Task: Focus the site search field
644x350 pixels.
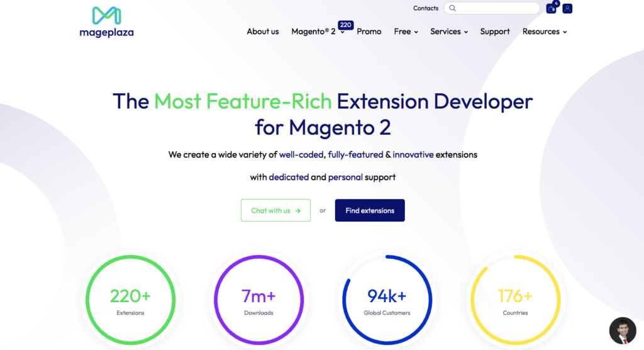Action: pos(492,8)
